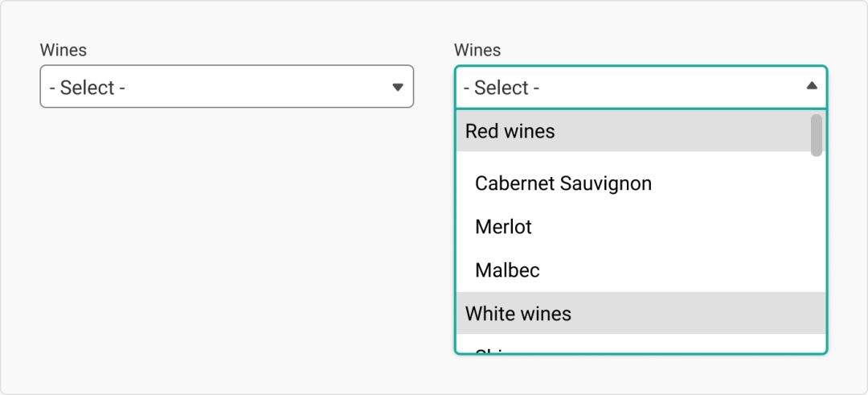Click empty space right of Merlot option
Viewport: 868px width, 395px height.
[x=683, y=227]
